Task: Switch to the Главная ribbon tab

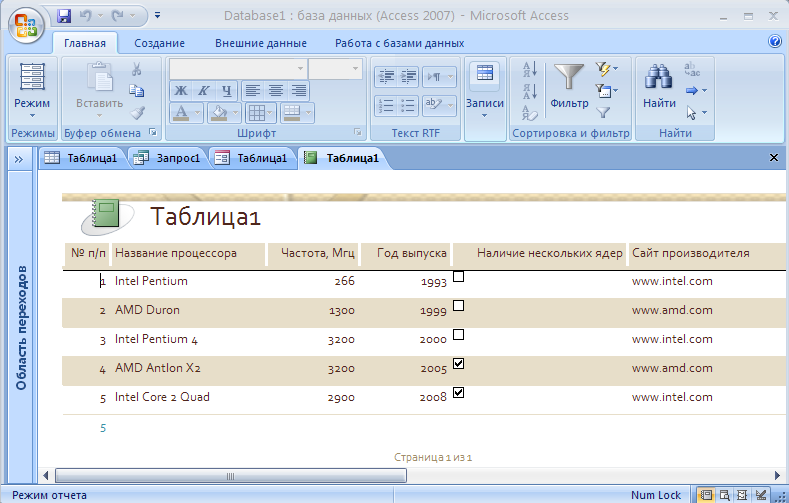Action: click(x=85, y=43)
